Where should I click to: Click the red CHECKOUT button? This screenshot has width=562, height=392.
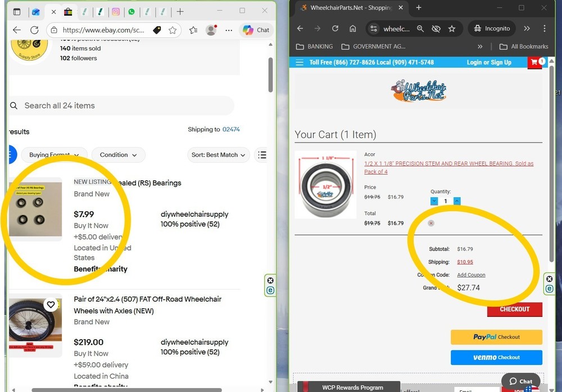click(515, 309)
